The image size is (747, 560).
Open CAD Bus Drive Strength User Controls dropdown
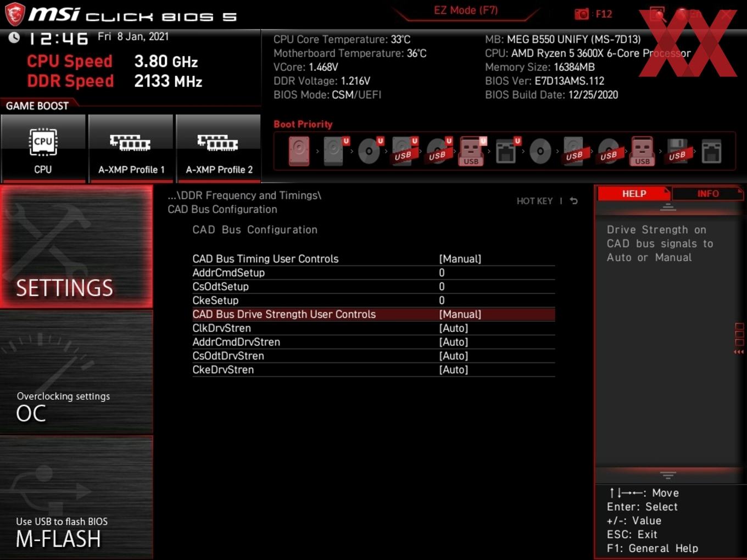[374, 314]
